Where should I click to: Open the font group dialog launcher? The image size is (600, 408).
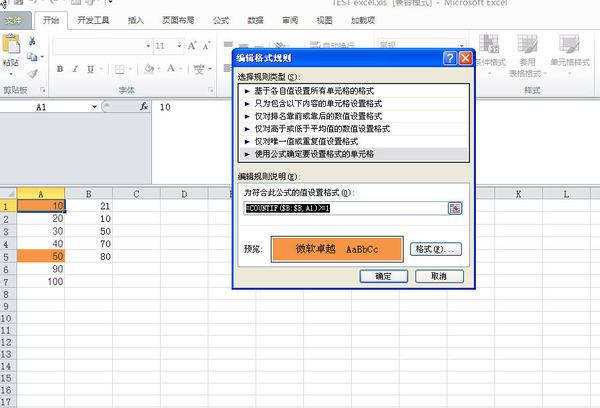(x=211, y=90)
